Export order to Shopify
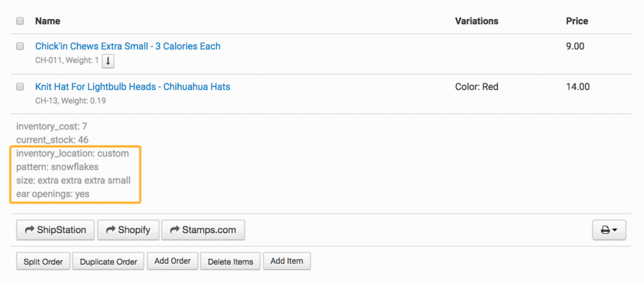This screenshot has width=644, height=284. click(128, 230)
